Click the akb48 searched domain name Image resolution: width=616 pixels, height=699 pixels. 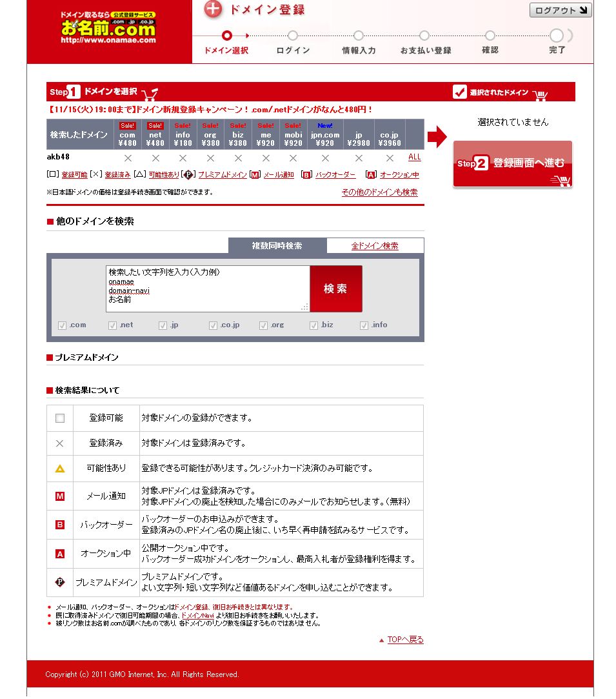(x=58, y=157)
